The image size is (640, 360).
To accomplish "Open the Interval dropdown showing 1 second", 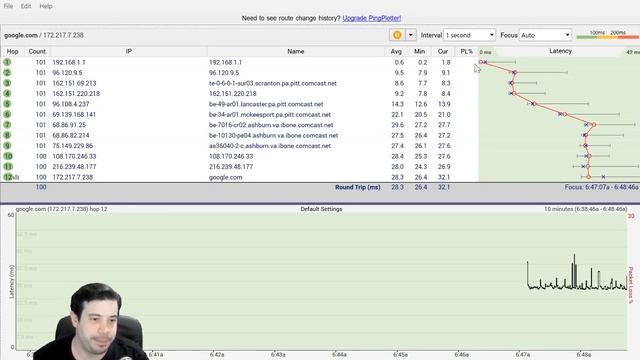I will coord(469,35).
